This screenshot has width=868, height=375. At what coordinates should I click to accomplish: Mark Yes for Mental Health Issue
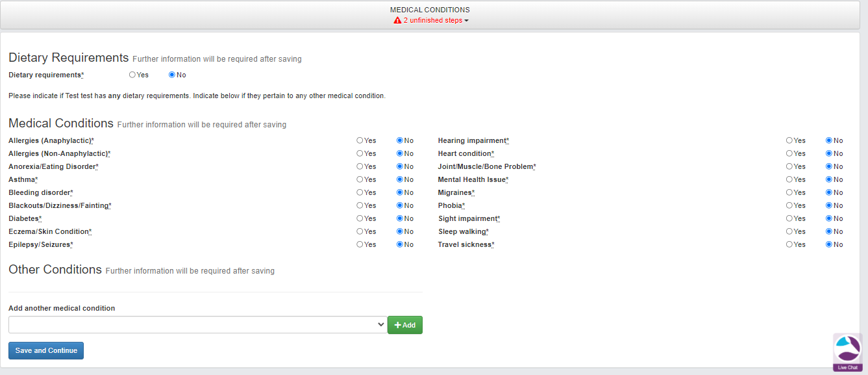point(789,179)
